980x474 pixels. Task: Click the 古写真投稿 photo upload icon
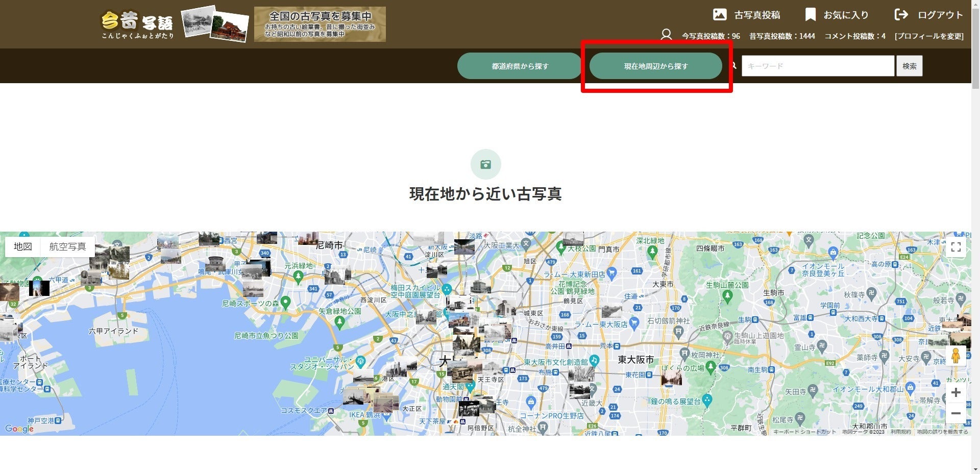coord(720,15)
